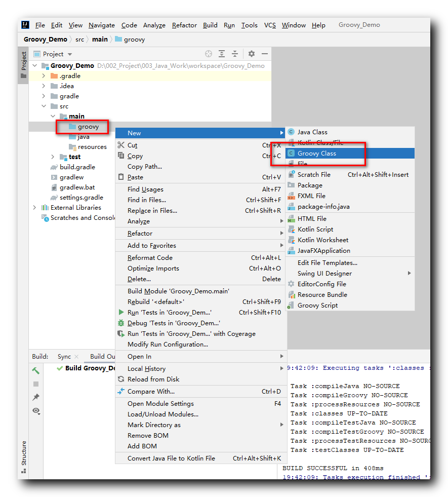Click main in the breadcrumb path
This screenshot has height=497, width=448.
(x=100, y=40)
